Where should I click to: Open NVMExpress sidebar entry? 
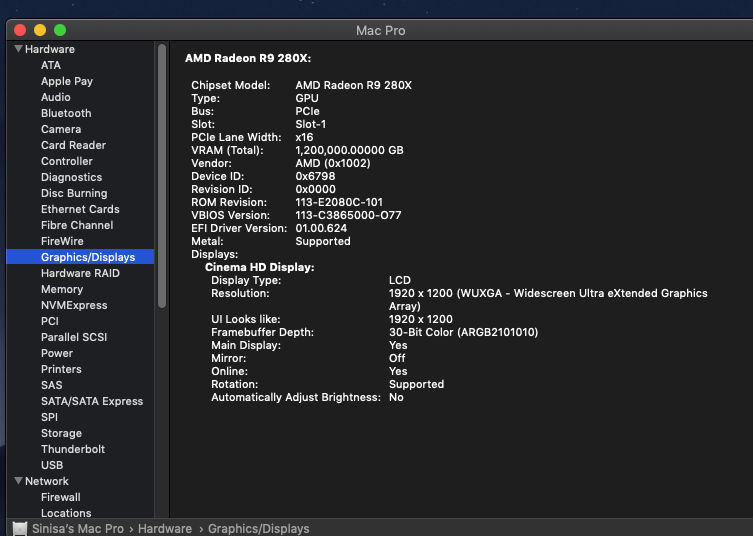(x=74, y=305)
